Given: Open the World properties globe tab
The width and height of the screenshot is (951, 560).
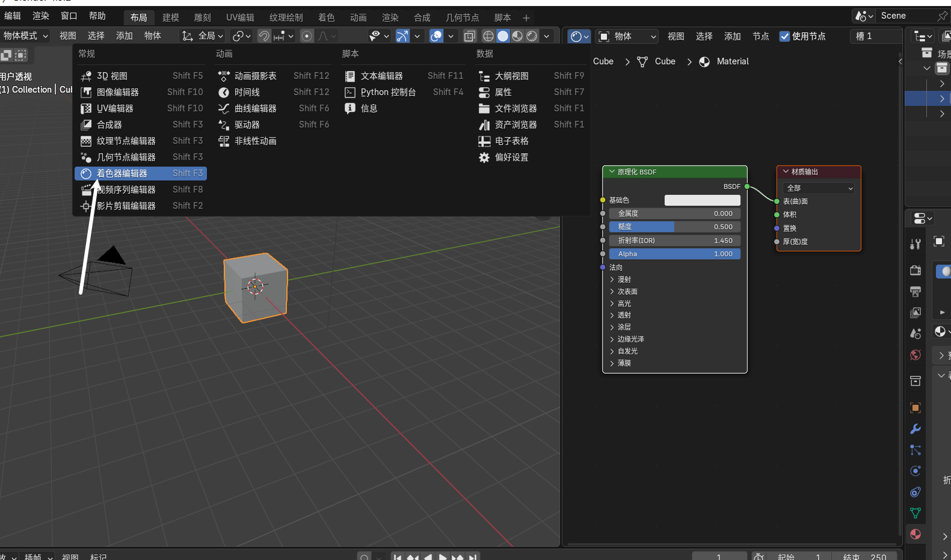Looking at the screenshot, I should [x=916, y=355].
